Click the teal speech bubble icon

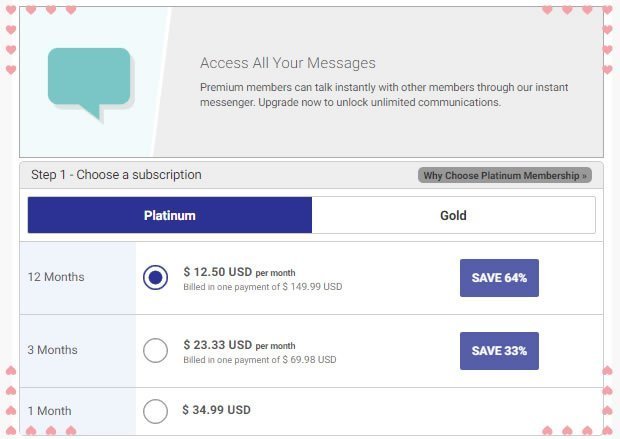pos(89,83)
